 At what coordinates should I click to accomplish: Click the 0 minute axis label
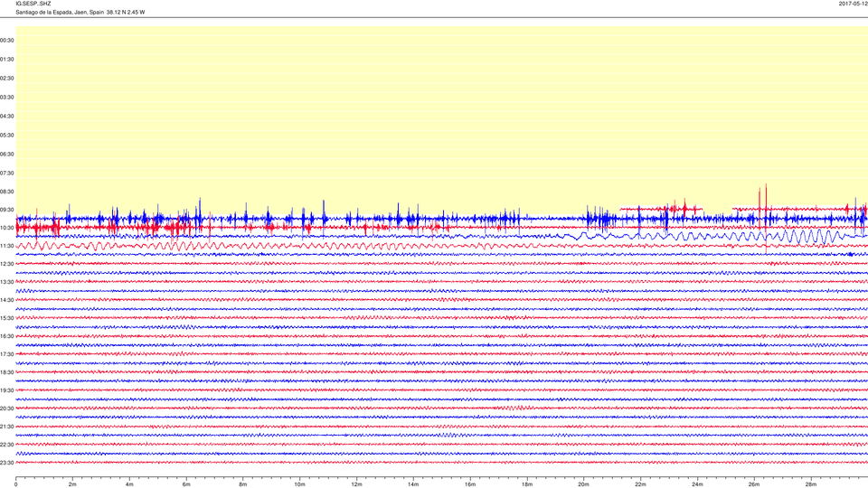pyautogui.click(x=16, y=484)
